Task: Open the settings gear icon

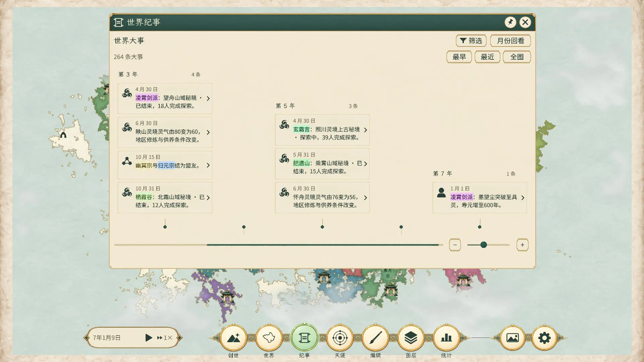Action: coord(544,338)
